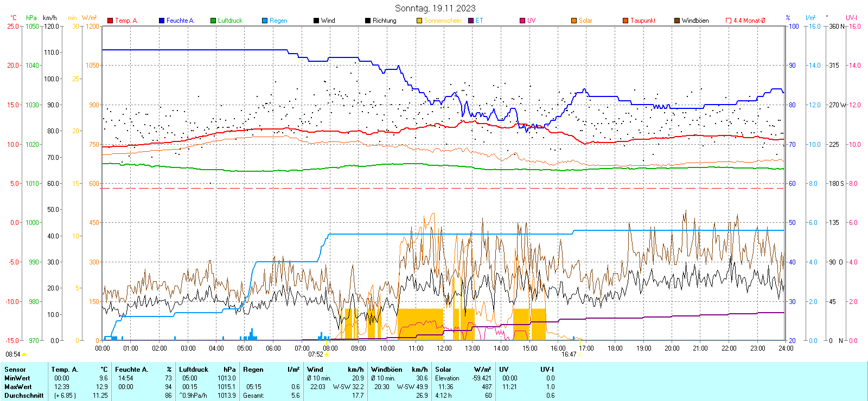Toggle the black Richtung legend box

click(368, 21)
